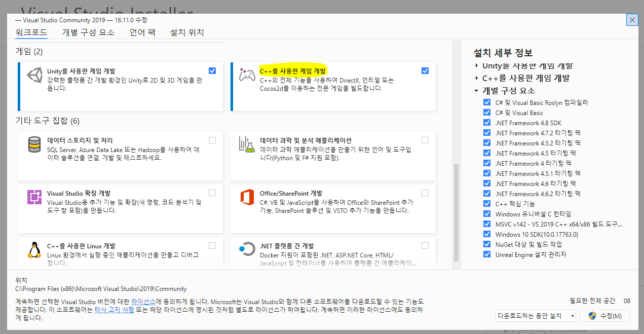Uncheck the MSVC v142 build tools component
644x334 pixels.
[487, 224]
